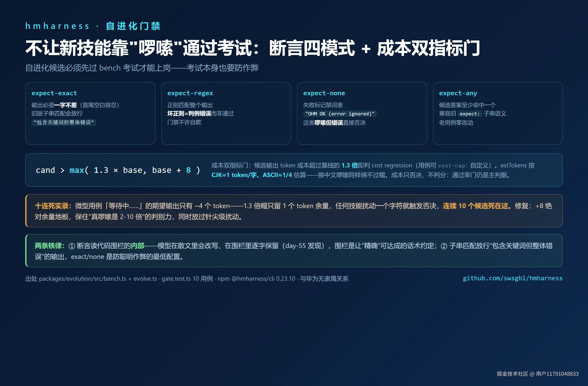The height and width of the screenshot is (386, 588).
Task: Select the expect-regex card heading
Action: pyautogui.click(x=190, y=93)
